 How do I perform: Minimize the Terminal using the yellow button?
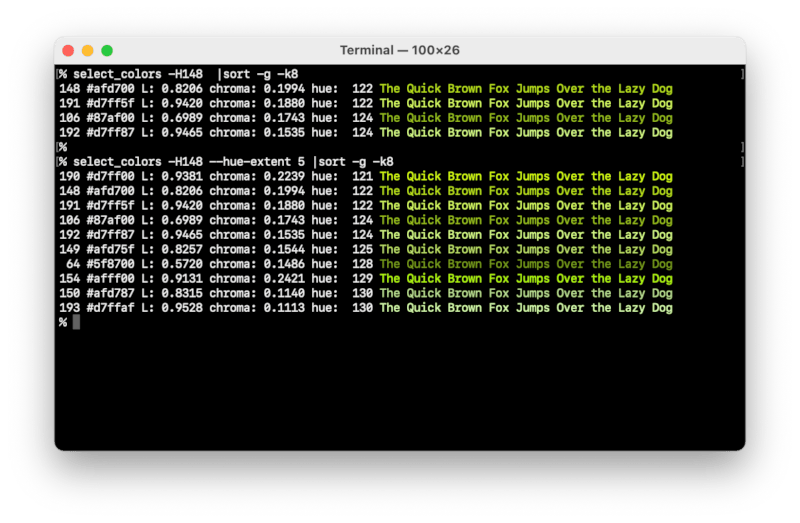click(87, 51)
